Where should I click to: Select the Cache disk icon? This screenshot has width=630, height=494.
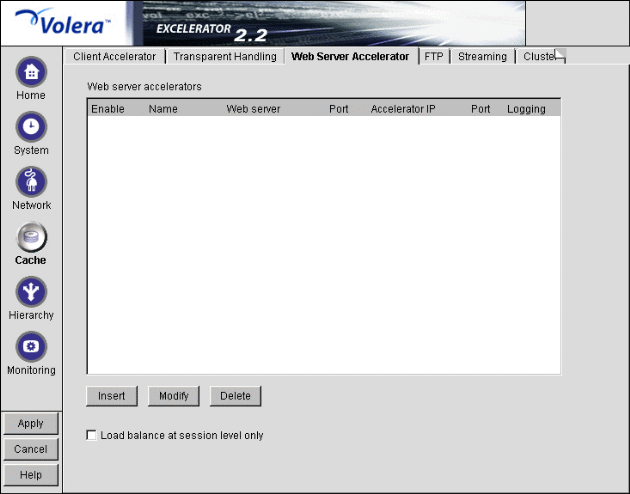(x=31, y=237)
